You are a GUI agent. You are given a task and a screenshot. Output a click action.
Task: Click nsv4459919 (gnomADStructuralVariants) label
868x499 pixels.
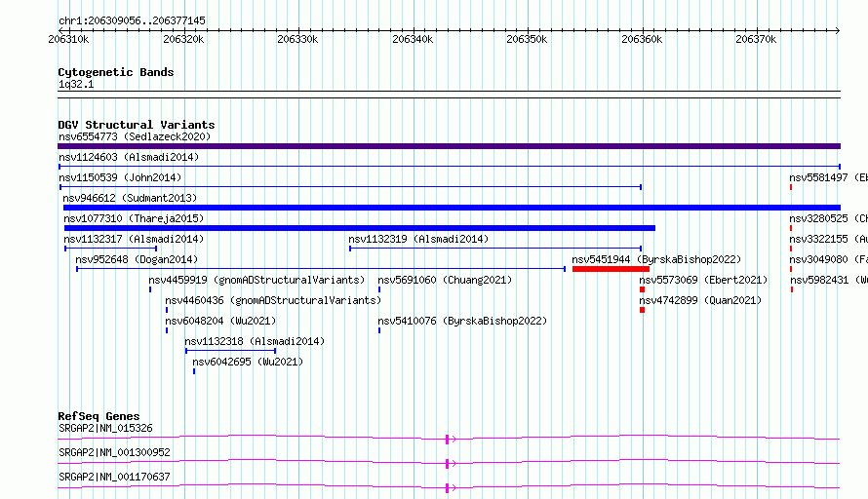[x=256, y=280]
